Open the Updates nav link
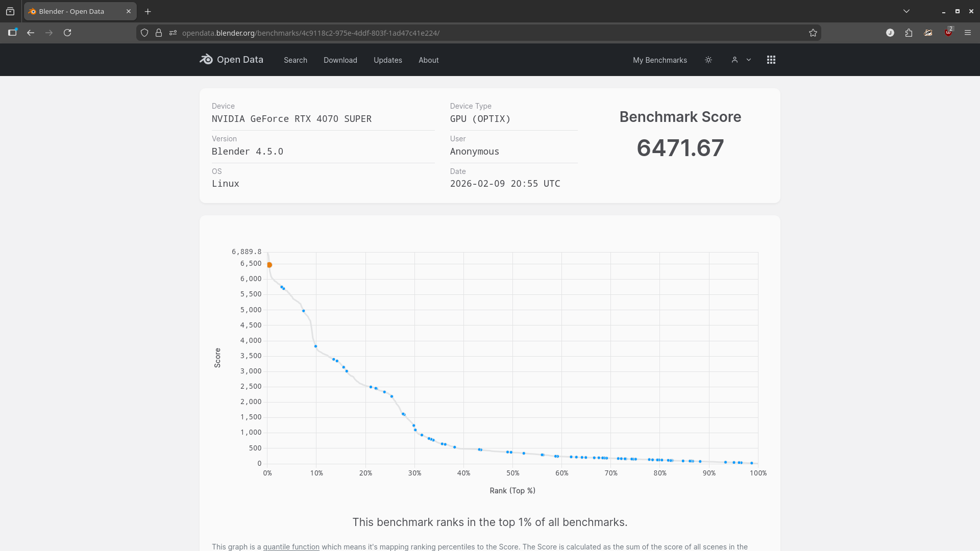 click(x=388, y=60)
